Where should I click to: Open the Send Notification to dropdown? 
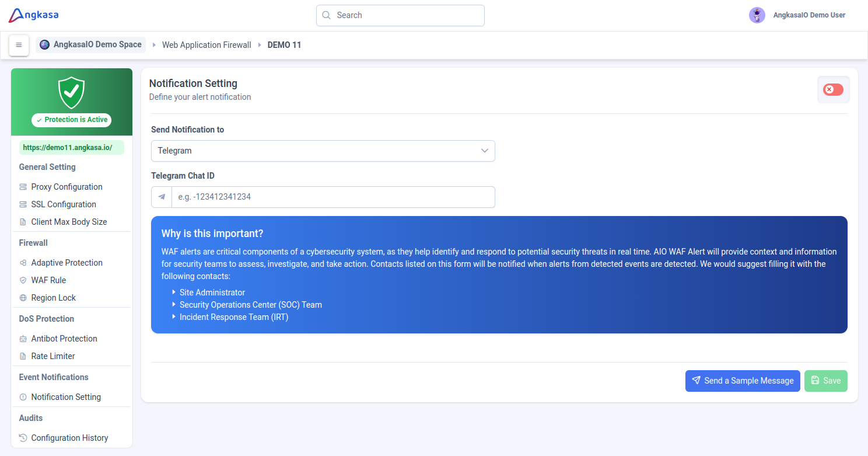323,151
